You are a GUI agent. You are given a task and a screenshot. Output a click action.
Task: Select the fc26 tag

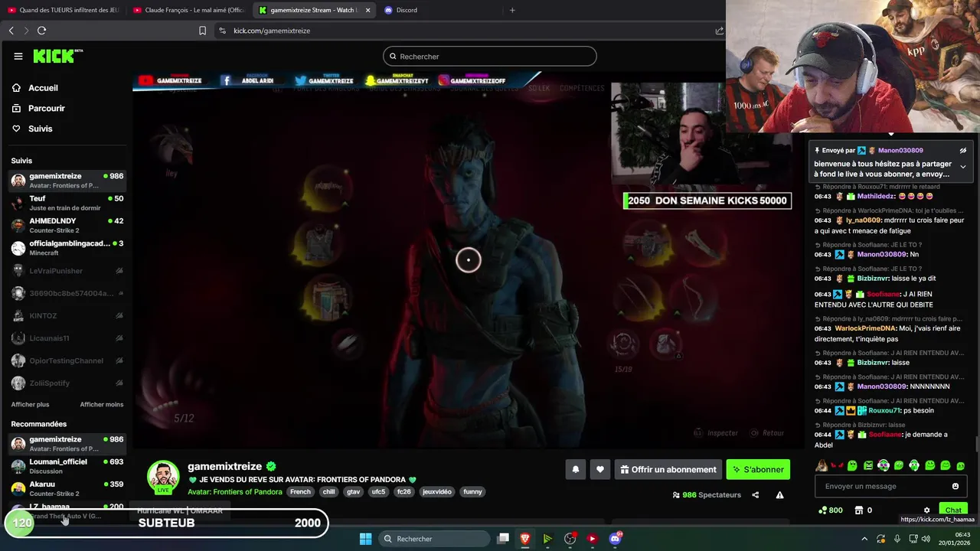403,492
